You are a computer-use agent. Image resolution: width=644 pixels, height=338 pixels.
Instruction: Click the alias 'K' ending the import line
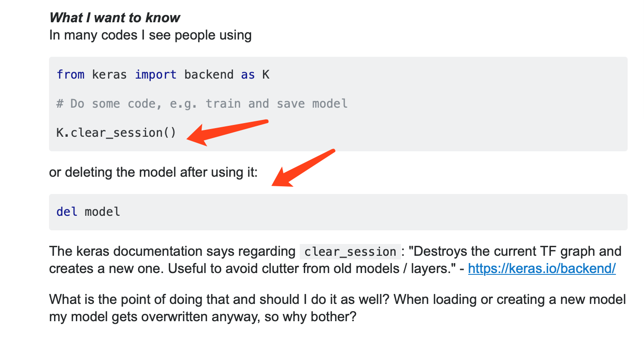[x=266, y=75]
